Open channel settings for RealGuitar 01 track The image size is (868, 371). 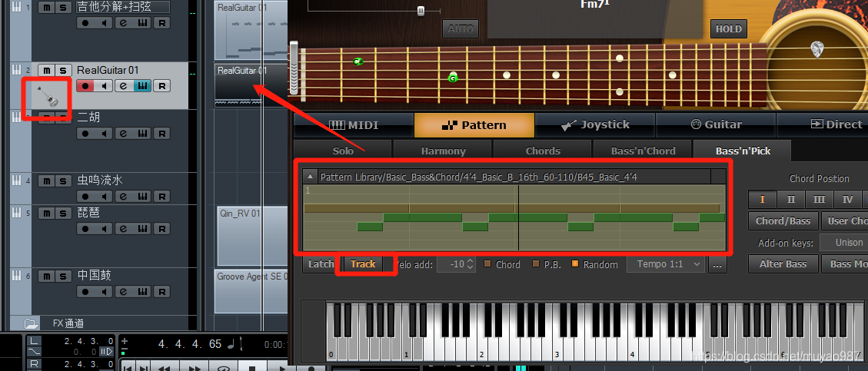(x=124, y=86)
